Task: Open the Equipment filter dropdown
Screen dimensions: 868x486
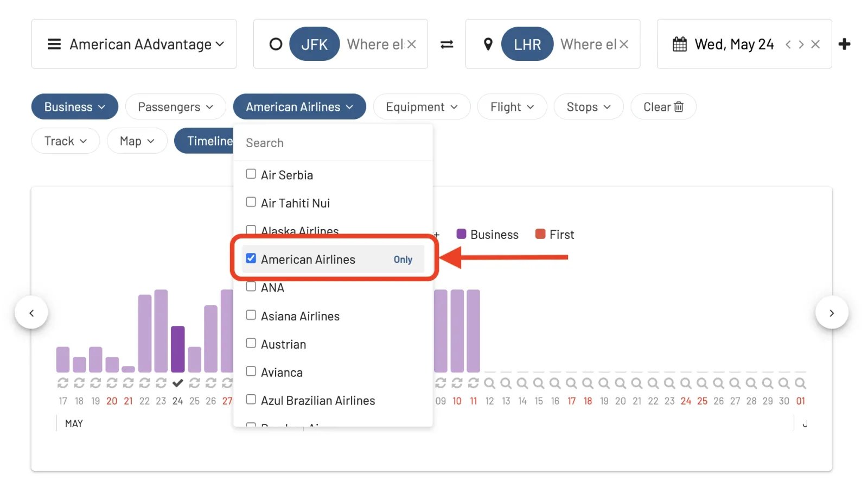Action: point(422,107)
